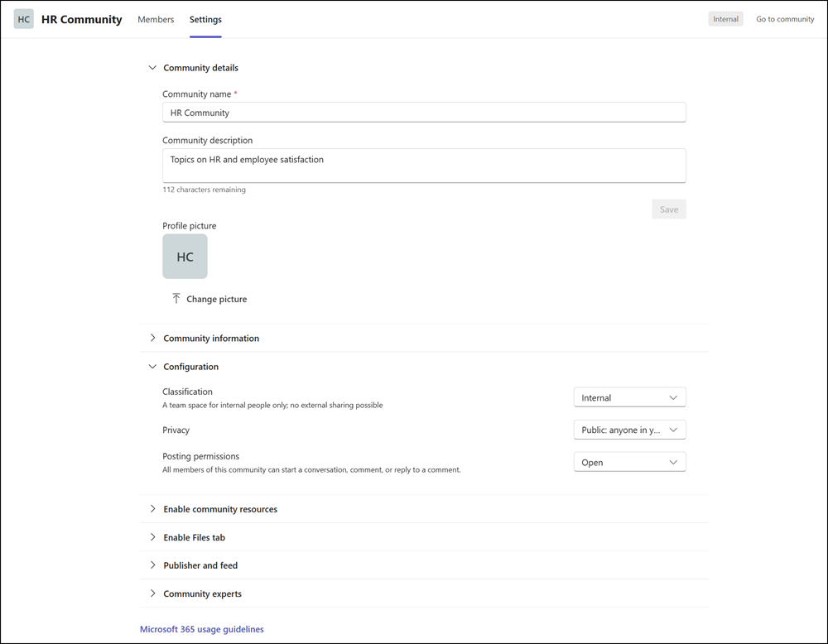Image resolution: width=828 pixels, height=644 pixels.
Task: Open the Posting permissions dropdown
Action: [629, 462]
